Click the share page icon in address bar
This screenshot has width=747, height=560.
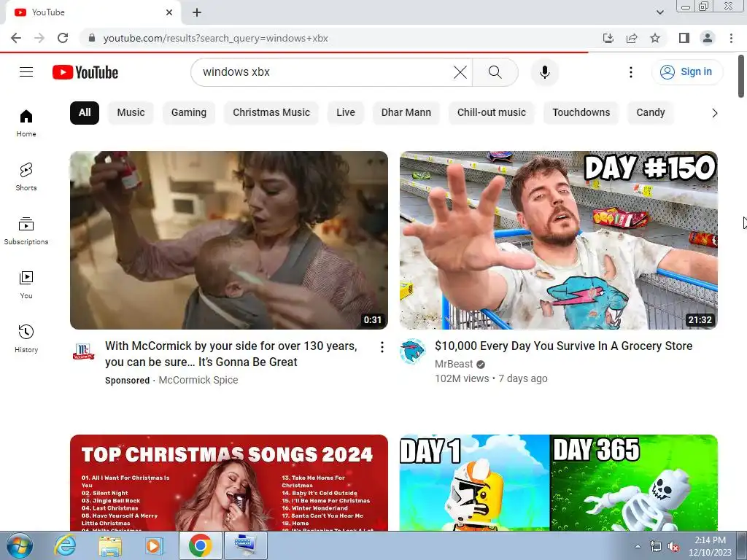point(632,38)
